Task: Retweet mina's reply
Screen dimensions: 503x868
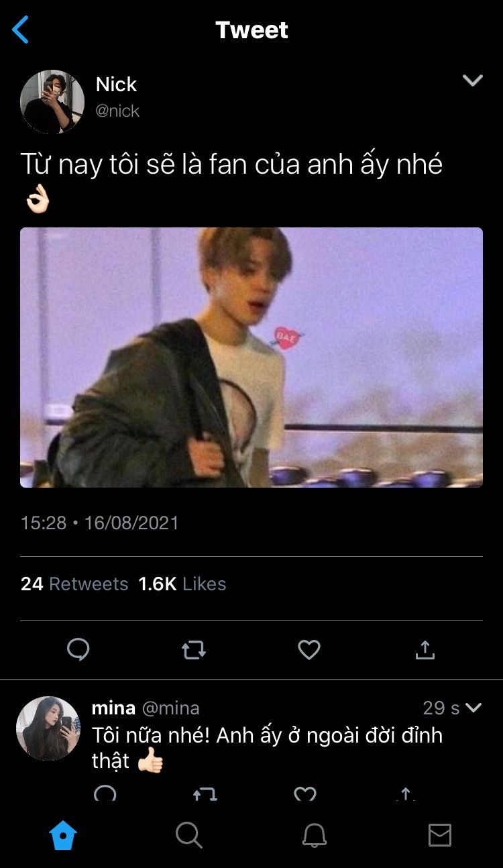Action: tap(205, 794)
